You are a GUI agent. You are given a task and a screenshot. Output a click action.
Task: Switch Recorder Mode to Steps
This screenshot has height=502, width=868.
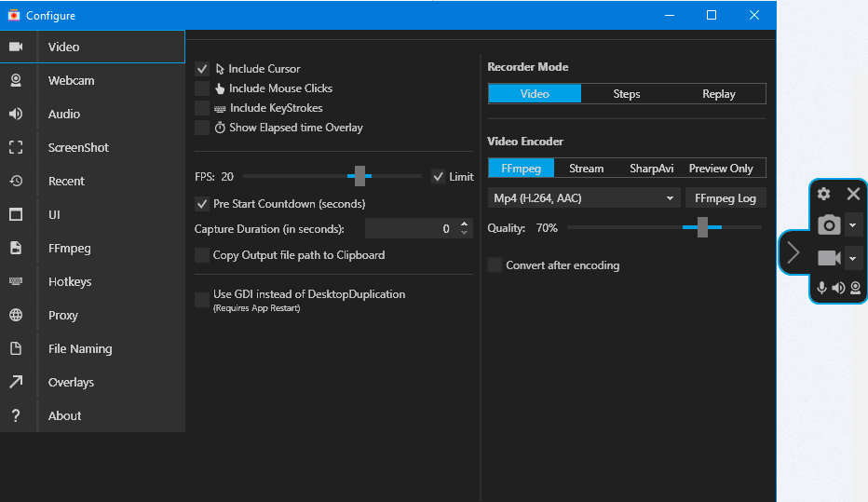626,94
